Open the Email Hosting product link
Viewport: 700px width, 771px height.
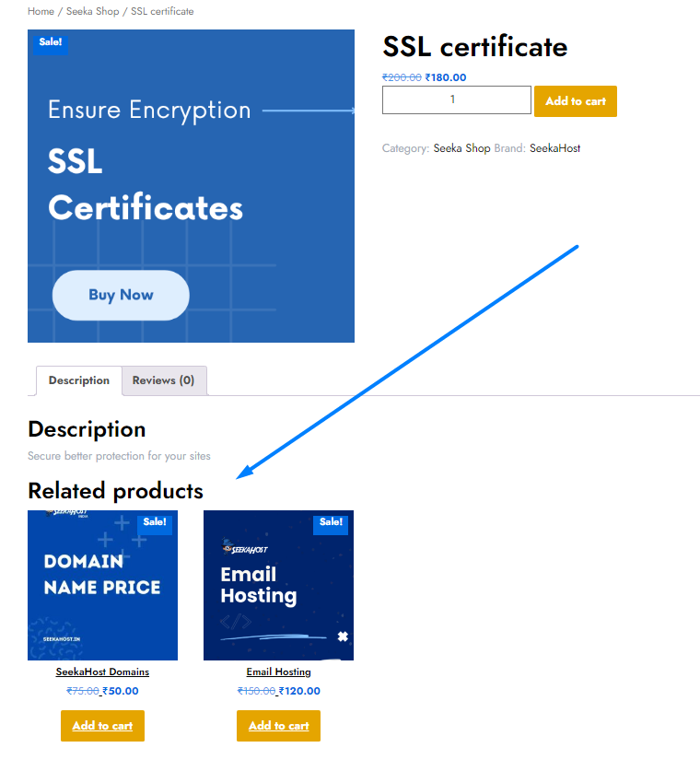(278, 672)
